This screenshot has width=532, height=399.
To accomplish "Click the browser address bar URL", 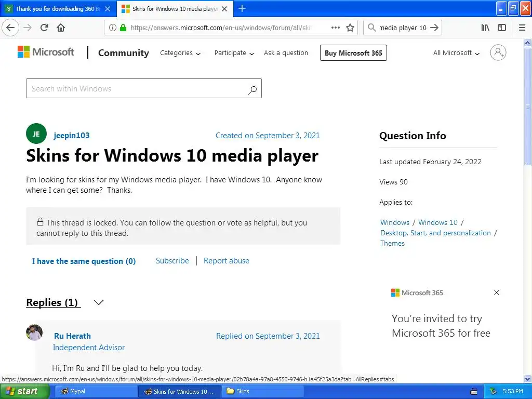I will coord(220,28).
